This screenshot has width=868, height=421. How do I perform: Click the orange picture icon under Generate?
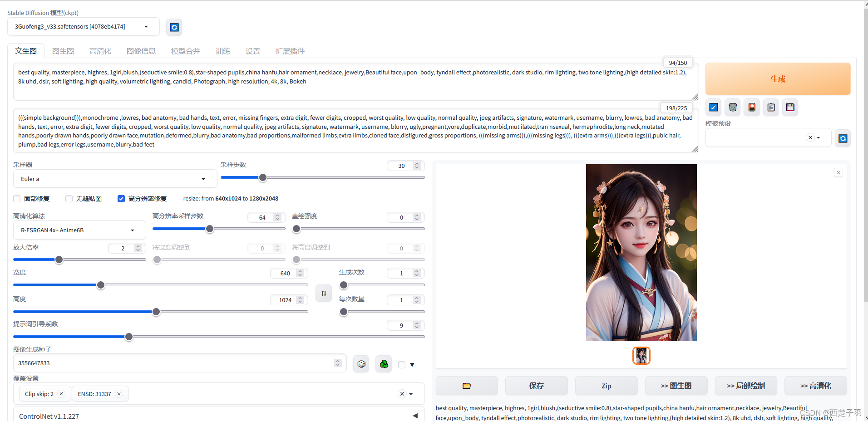tap(752, 108)
